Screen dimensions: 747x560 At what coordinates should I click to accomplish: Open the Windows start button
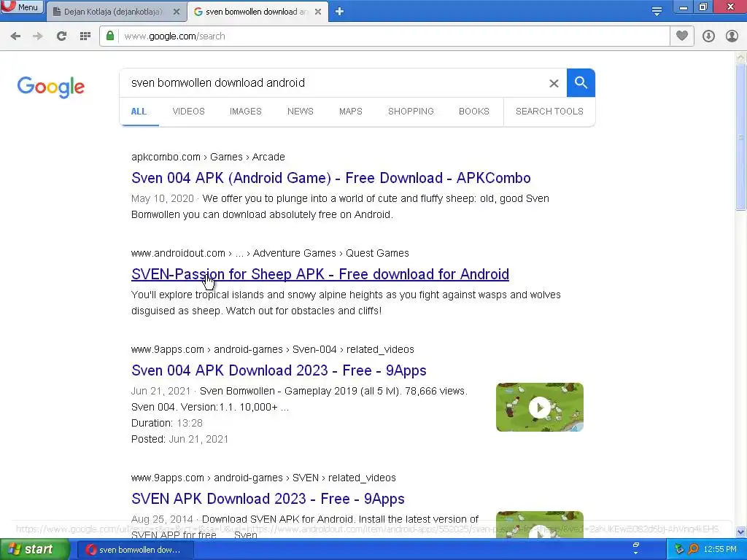click(35, 550)
